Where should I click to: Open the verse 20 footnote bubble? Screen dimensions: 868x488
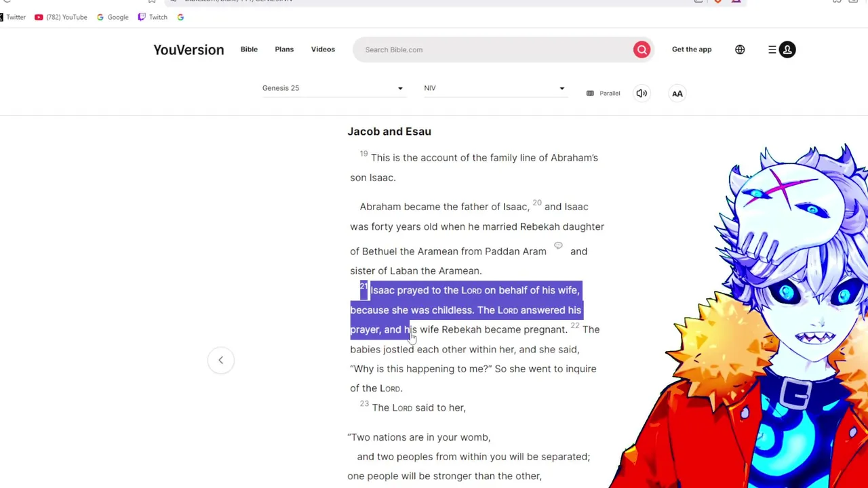click(x=558, y=245)
